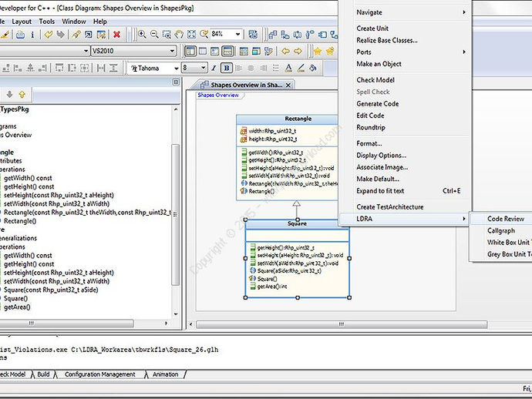Switch to the Configuration Management tab

99,374
